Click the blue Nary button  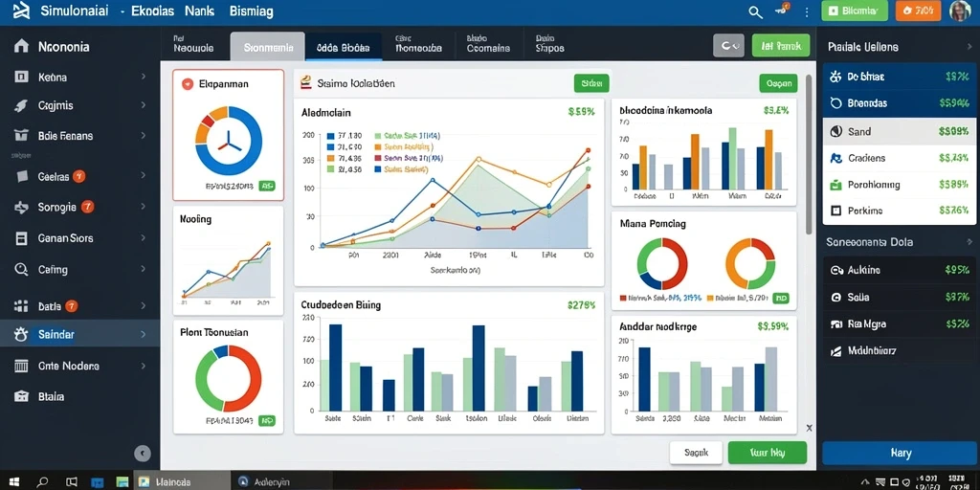click(x=900, y=453)
